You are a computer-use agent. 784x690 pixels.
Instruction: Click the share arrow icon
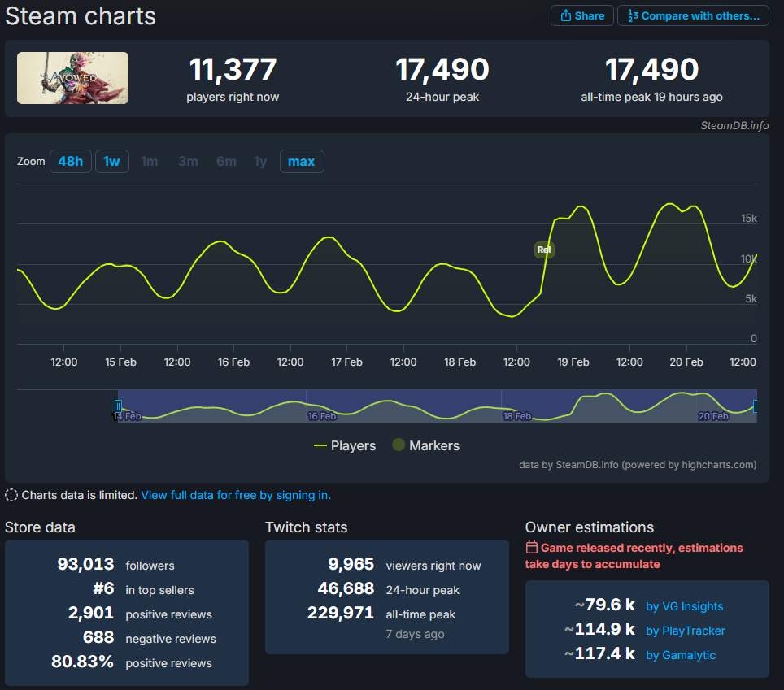click(565, 15)
